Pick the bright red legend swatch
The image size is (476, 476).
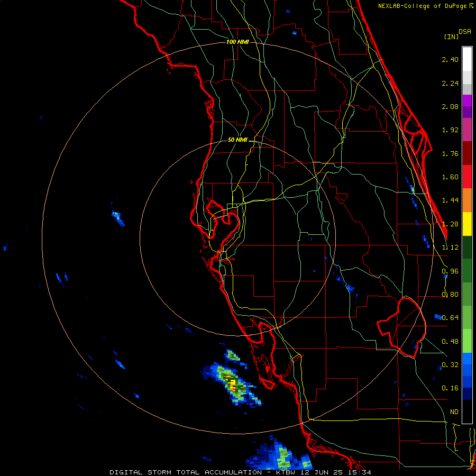pos(467,177)
